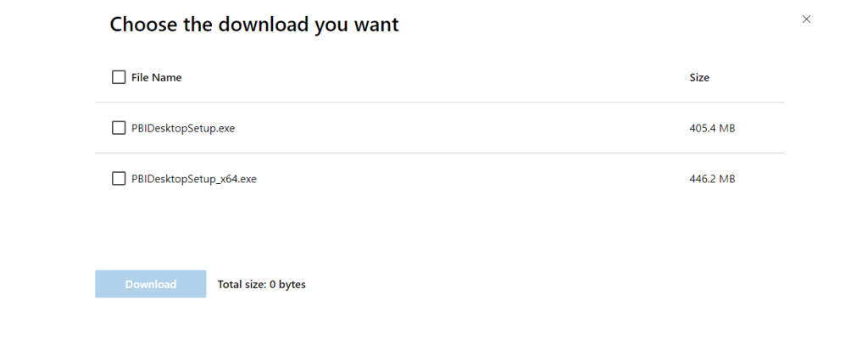Enable the PBIDesktopSetup_x64.exe checkbox
This screenshot has width=868, height=345.
tap(119, 179)
